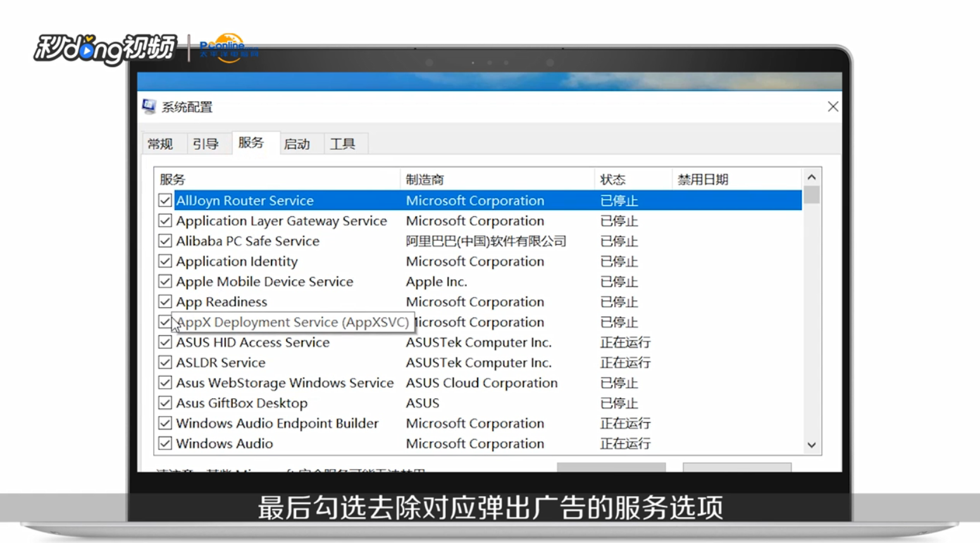This screenshot has height=543, width=980.
Task: Click the services list scrollbar thumb
Action: click(812, 195)
